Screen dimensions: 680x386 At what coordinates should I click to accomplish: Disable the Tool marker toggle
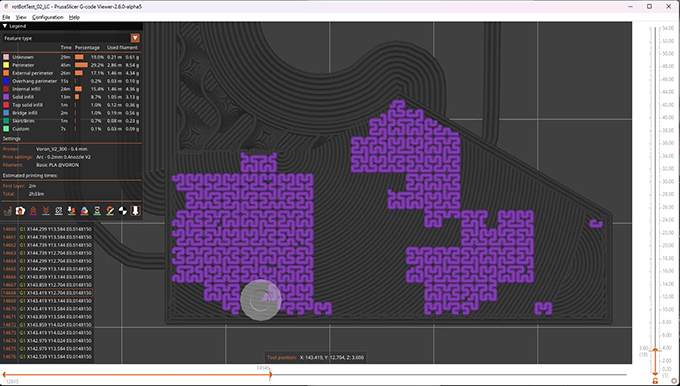coord(135,211)
